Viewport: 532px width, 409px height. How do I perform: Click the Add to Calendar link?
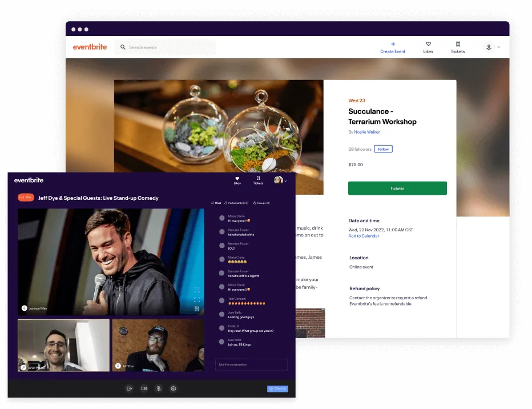364,236
